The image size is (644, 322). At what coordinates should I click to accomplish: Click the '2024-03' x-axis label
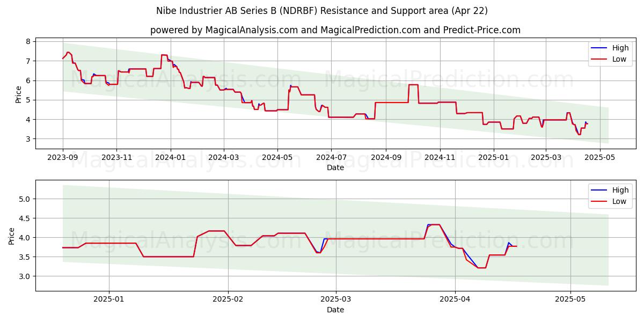[223, 158]
